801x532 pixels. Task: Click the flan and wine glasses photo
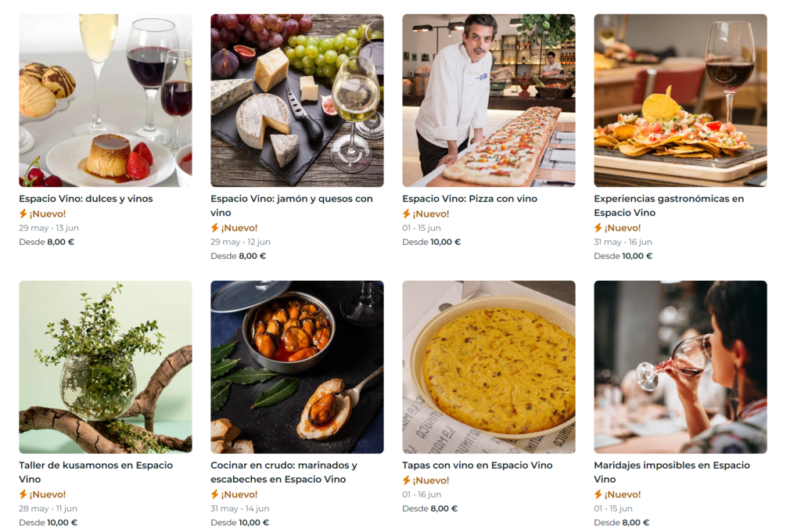pos(106,100)
